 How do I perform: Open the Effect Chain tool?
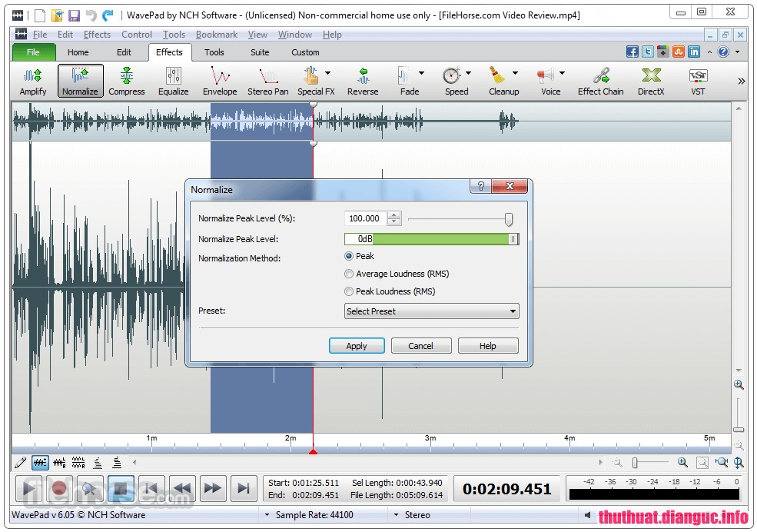[600, 81]
